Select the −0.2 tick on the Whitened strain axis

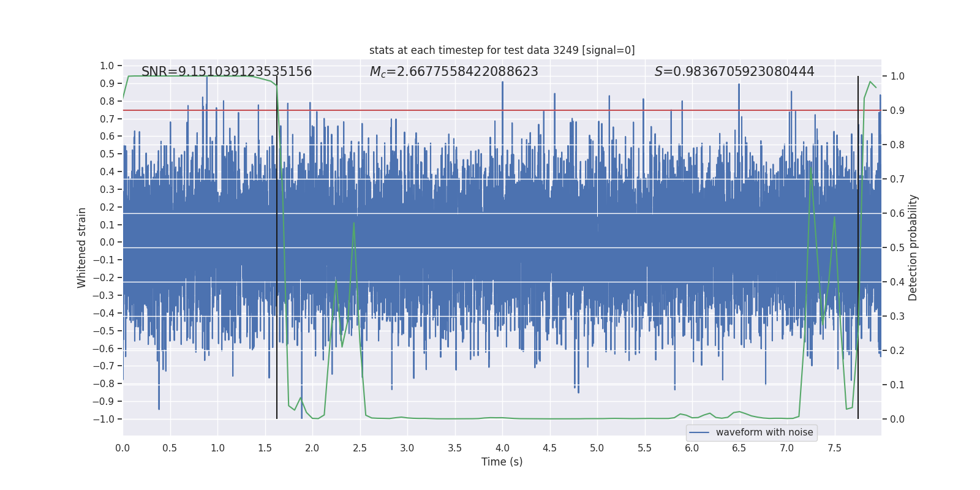click(104, 277)
